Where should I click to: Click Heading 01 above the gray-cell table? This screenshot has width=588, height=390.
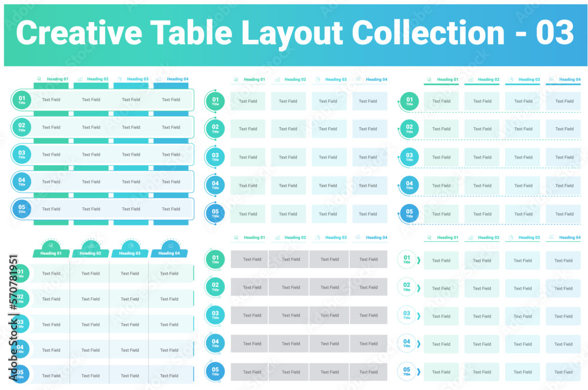(254, 237)
